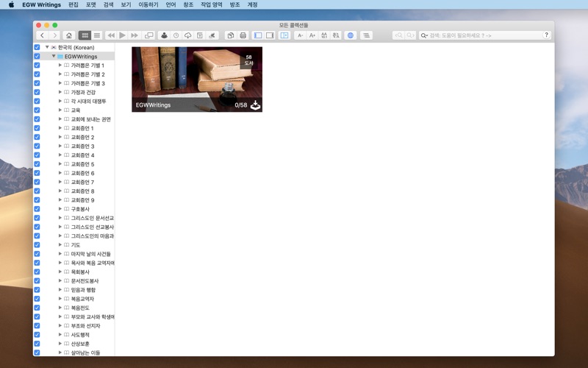
Task: Open the multiple windows icon
Action: tap(149, 35)
